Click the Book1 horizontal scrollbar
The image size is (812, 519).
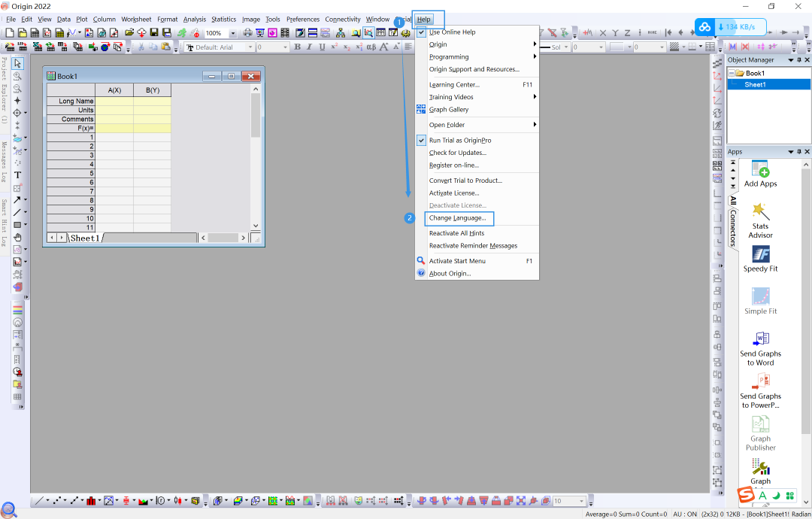(223, 238)
